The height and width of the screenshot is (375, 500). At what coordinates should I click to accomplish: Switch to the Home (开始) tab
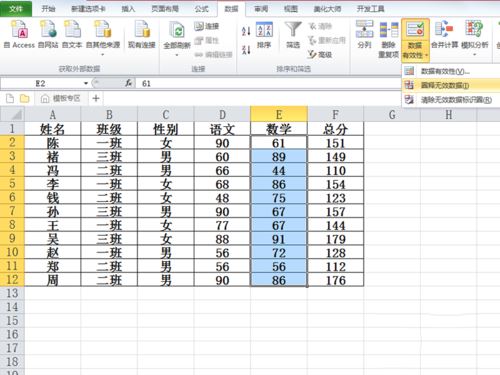click(48, 9)
